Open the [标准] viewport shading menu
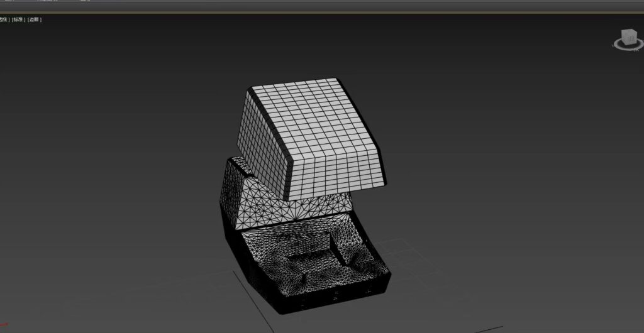644x333 pixels. (18, 19)
